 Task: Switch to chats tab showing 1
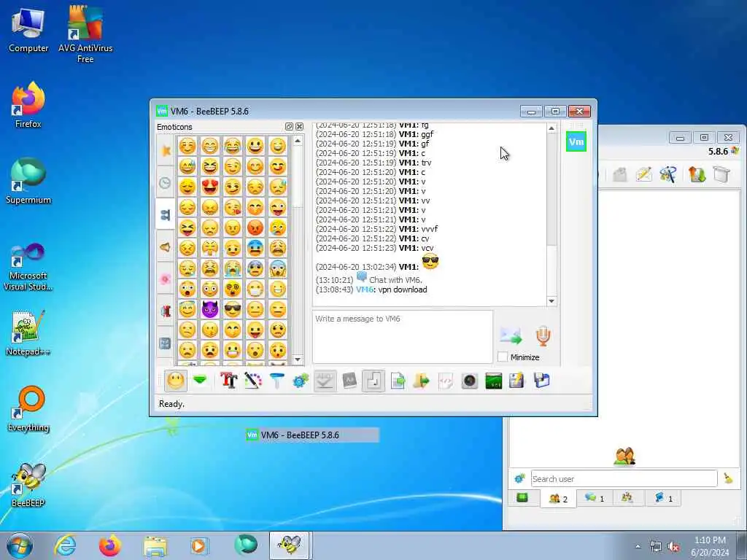[x=595, y=498]
